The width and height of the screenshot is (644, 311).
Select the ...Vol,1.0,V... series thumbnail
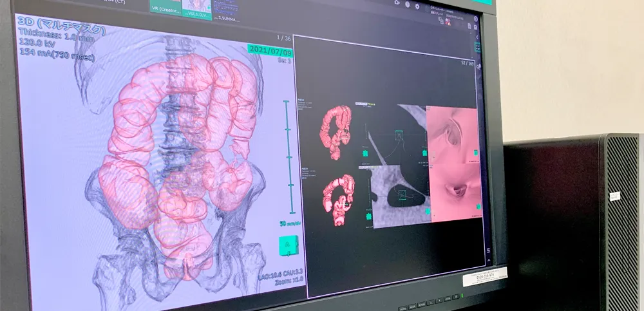(x=195, y=8)
